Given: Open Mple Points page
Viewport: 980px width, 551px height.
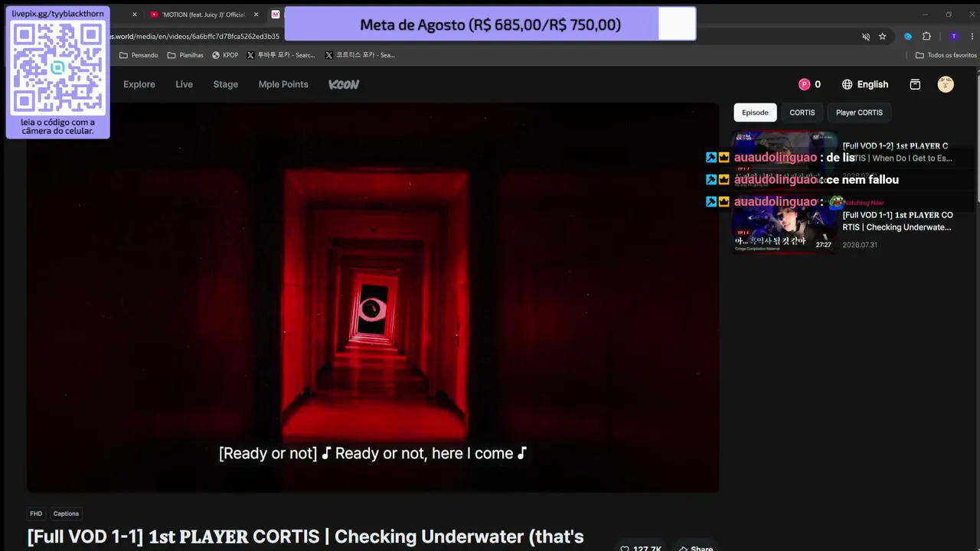Looking at the screenshot, I should click(x=283, y=84).
